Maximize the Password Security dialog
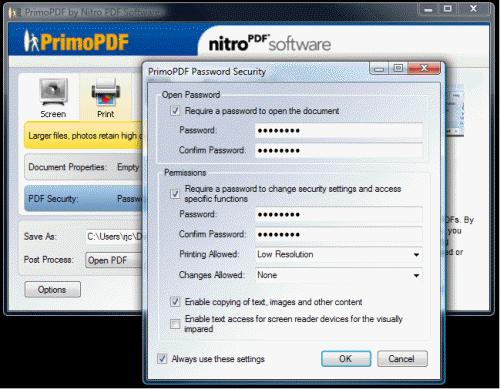The height and width of the screenshot is (389, 500). [x=398, y=68]
